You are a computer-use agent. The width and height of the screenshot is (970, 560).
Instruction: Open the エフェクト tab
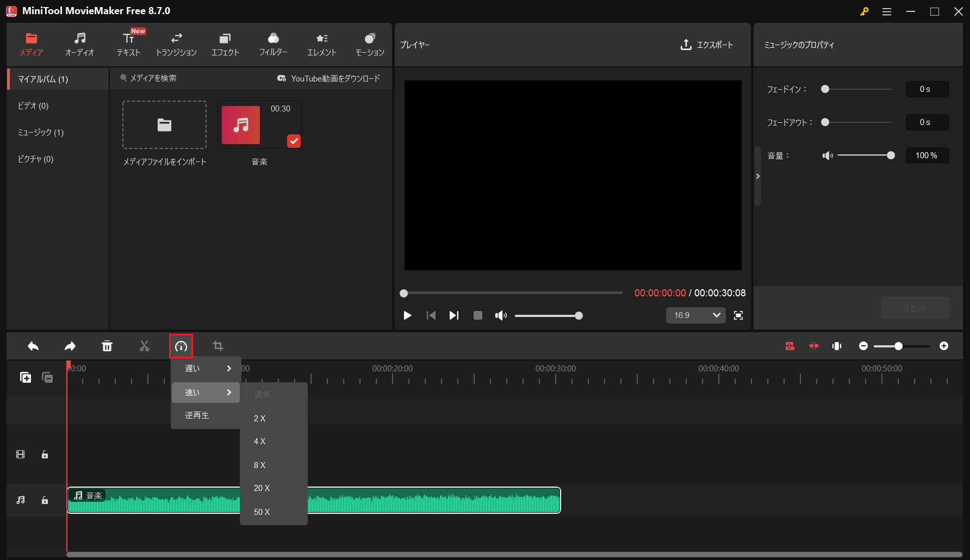(225, 45)
